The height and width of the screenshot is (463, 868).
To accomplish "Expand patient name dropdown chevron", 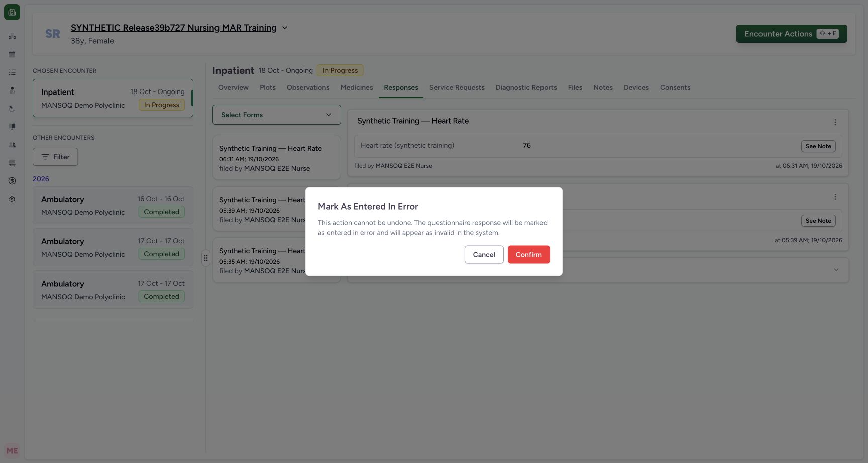I will pyautogui.click(x=285, y=28).
